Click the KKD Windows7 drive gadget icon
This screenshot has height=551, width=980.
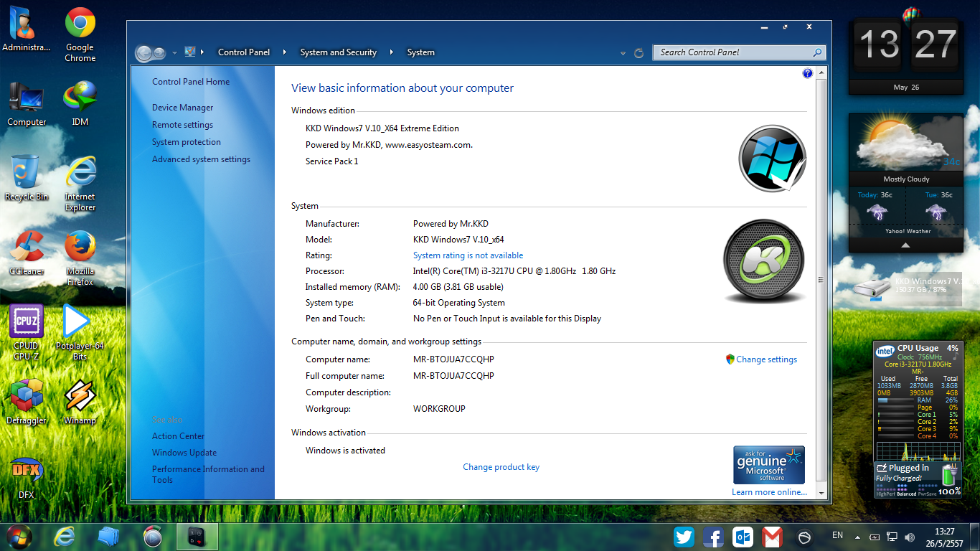(872, 288)
